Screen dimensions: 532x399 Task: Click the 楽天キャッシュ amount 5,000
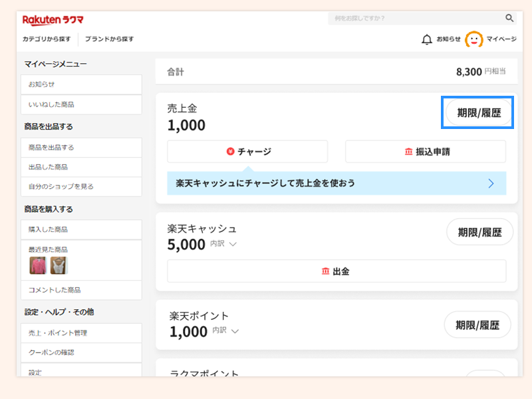tap(186, 245)
